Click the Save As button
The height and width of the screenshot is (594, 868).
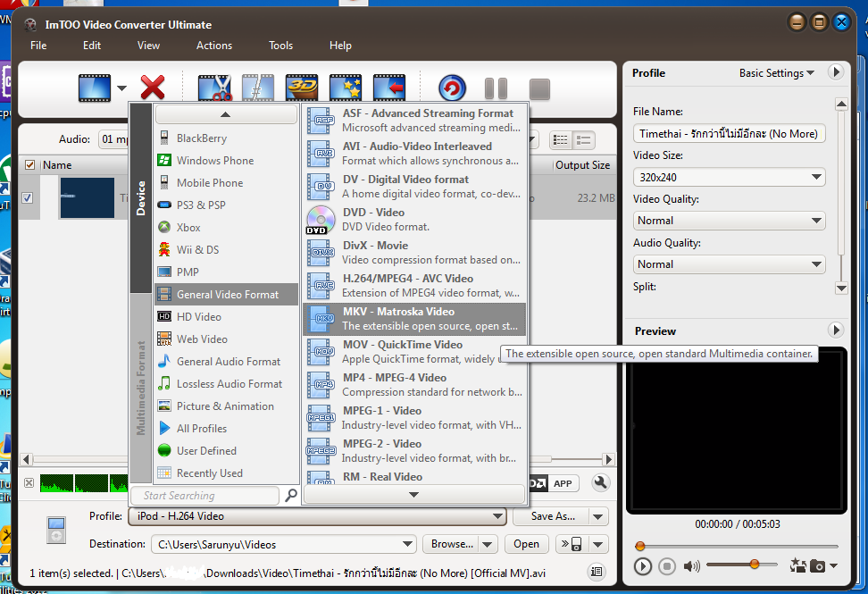click(552, 516)
